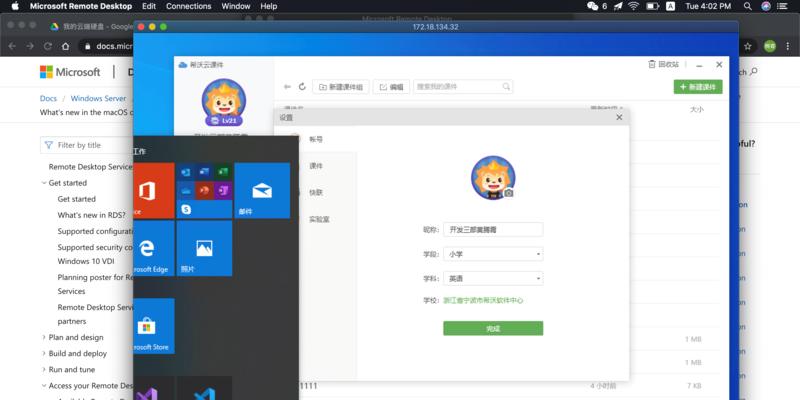Open the Wi-Fi status menu
The width and height of the screenshot is (800, 400).
click(633, 6)
